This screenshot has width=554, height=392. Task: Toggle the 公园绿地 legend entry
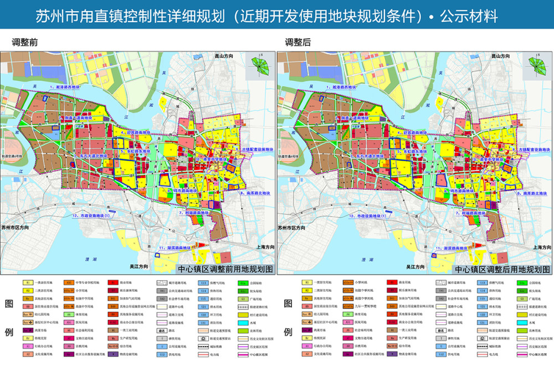(x=243, y=283)
